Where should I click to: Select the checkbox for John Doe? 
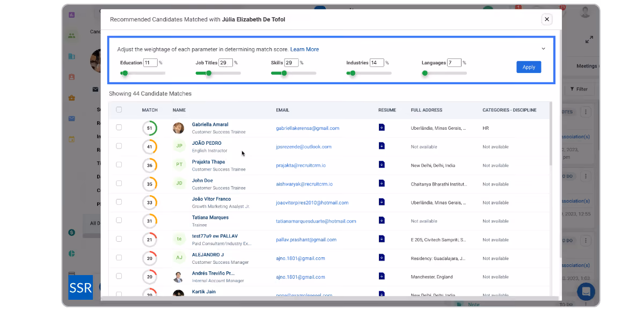click(x=119, y=183)
